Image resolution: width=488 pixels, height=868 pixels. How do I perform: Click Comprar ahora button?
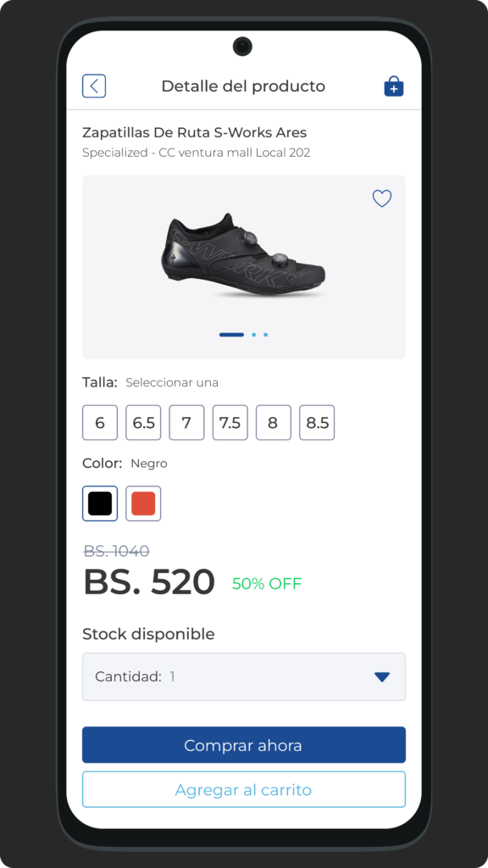coord(244,744)
